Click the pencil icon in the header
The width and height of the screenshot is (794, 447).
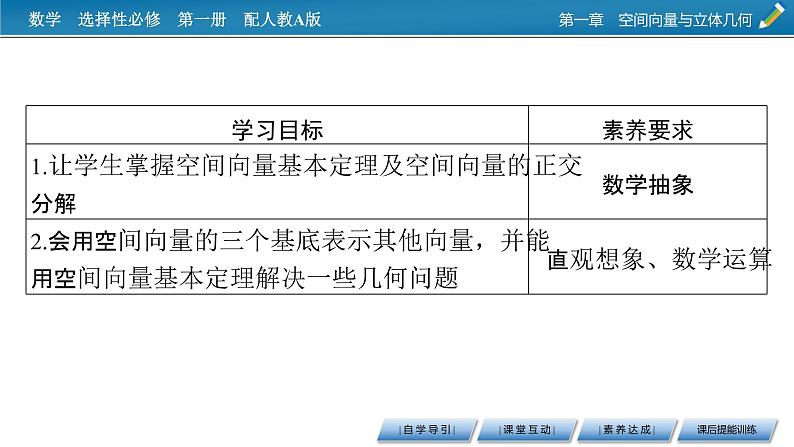click(772, 17)
